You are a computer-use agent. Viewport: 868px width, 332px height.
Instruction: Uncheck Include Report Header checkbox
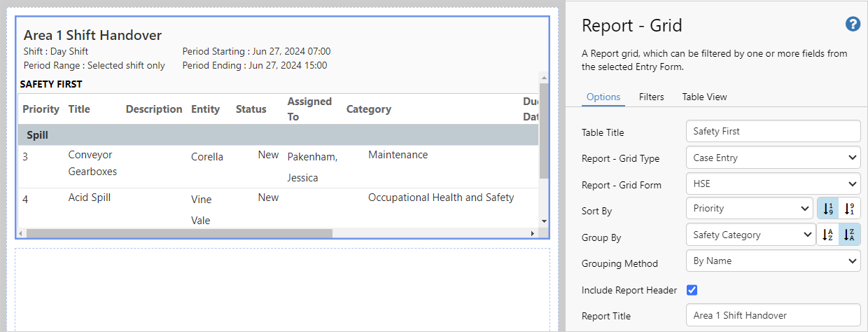coord(692,290)
